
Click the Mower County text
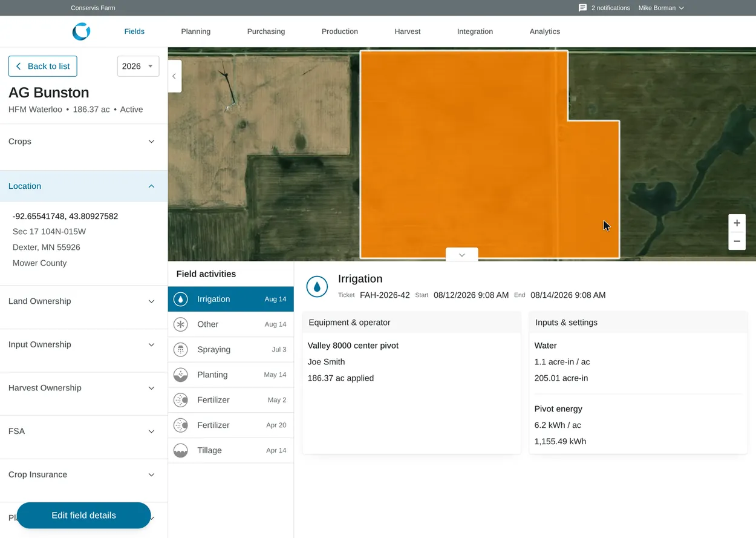click(x=40, y=263)
